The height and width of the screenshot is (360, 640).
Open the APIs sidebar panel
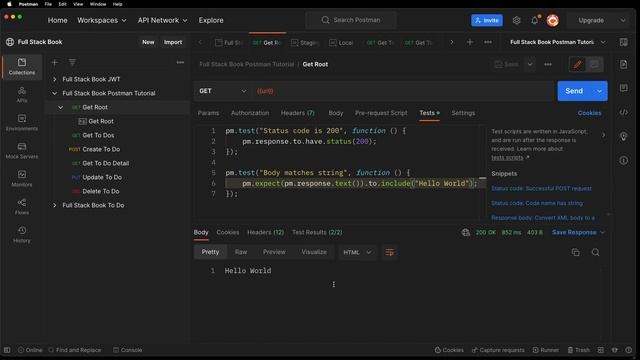tap(22, 94)
